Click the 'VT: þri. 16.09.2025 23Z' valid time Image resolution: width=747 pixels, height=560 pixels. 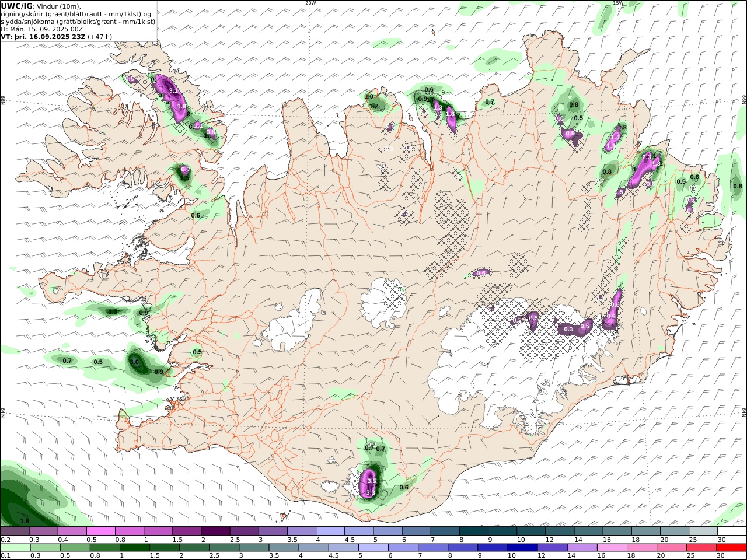pyautogui.click(x=43, y=36)
